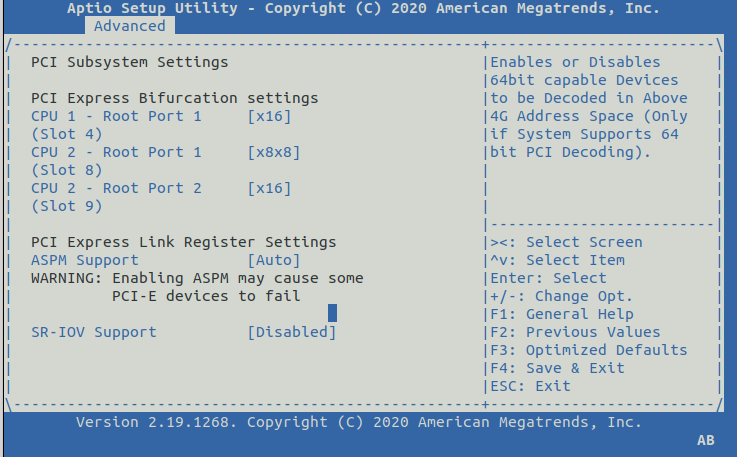Click the Enter: Select hint
Screen dimensions: 737x457
pyautogui.click(x=549, y=278)
